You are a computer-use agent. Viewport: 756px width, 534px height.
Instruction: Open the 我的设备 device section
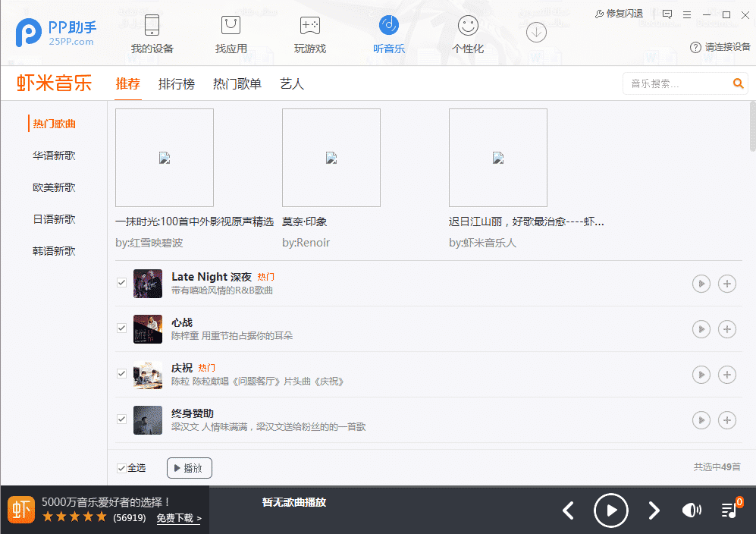click(152, 34)
